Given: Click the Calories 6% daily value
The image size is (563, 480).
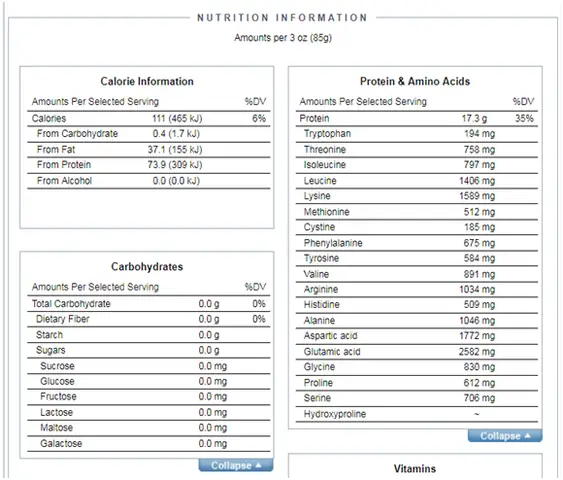Looking at the screenshot, I should [259, 118].
